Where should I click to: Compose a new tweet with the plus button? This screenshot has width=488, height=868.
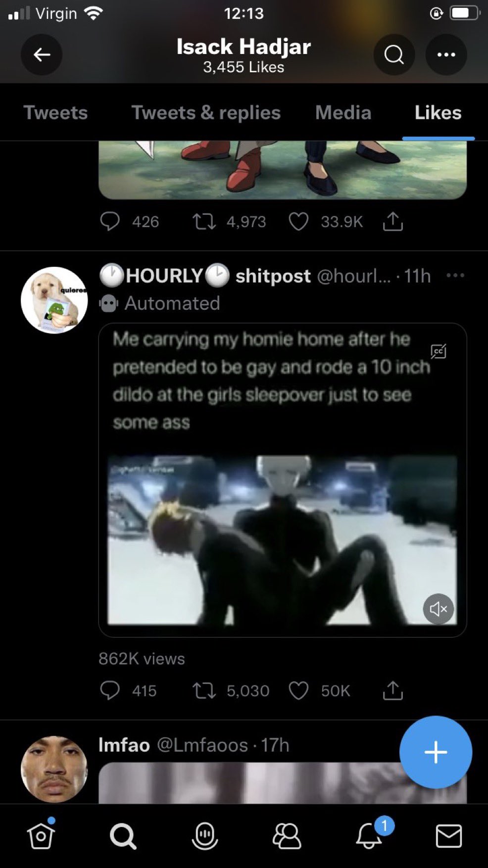[436, 752]
